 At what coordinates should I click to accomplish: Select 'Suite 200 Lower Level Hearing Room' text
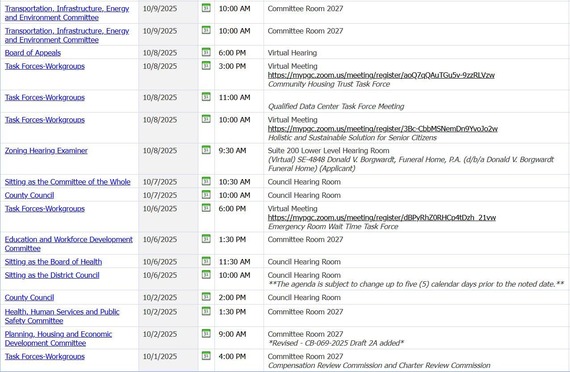(x=329, y=151)
